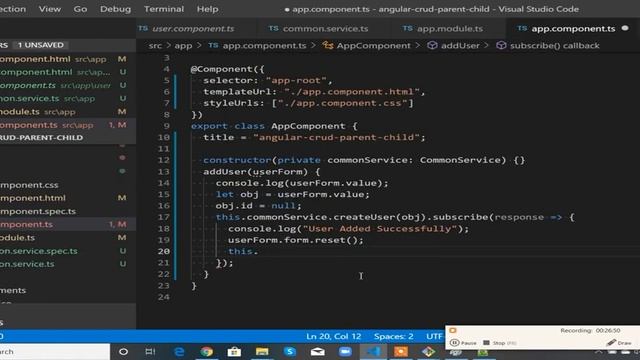640x360 pixels.
Task: Collapse the open editors section header with 1 UNSAVED
Action: [68, 45]
